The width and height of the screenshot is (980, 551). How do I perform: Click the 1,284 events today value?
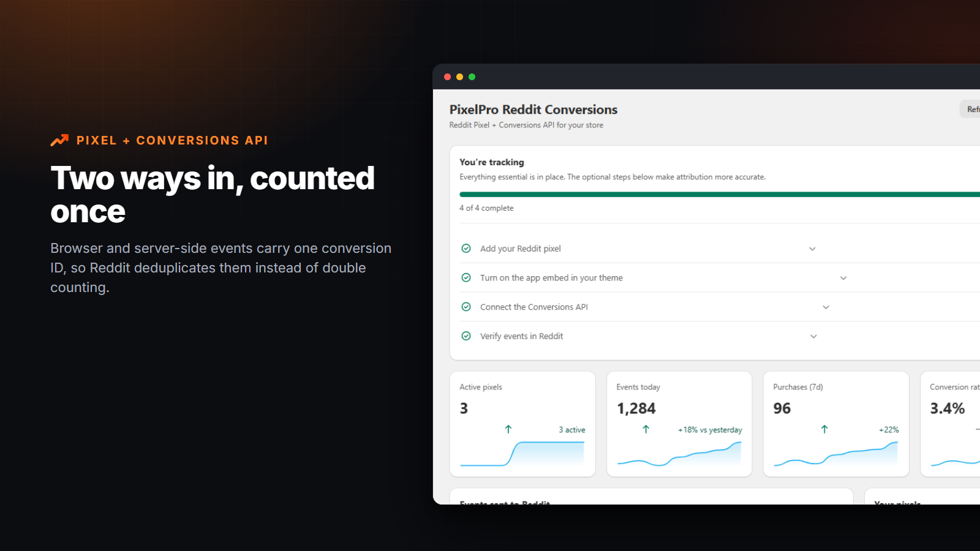coord(636,408)
